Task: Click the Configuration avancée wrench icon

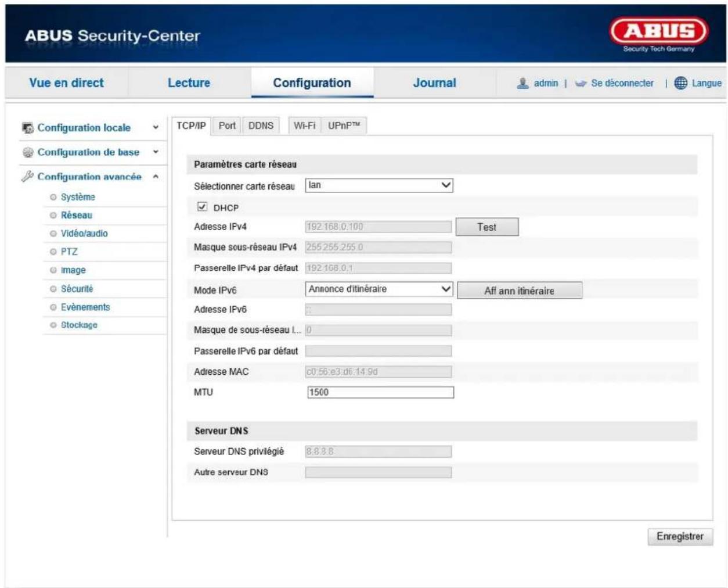Action: point(27,176)
